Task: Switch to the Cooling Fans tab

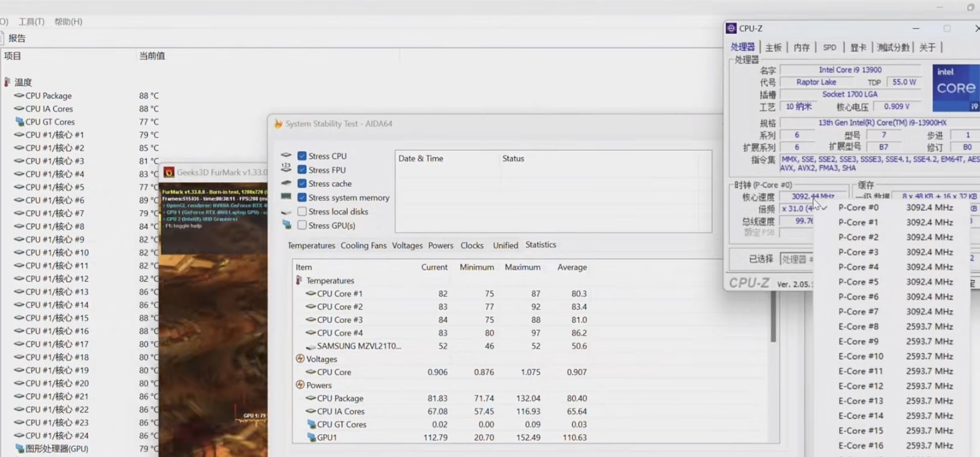Action: [x=363, y=246]
